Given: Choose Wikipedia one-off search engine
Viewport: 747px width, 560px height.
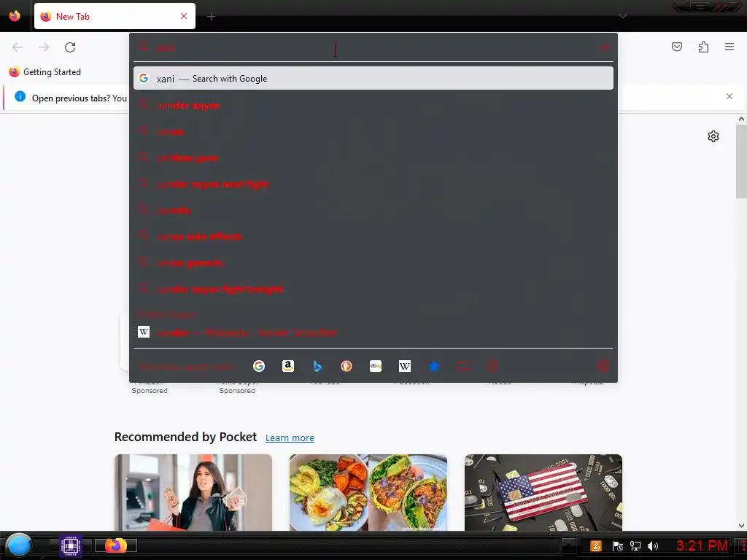Looking at the screenshot, I should point(404,366).
